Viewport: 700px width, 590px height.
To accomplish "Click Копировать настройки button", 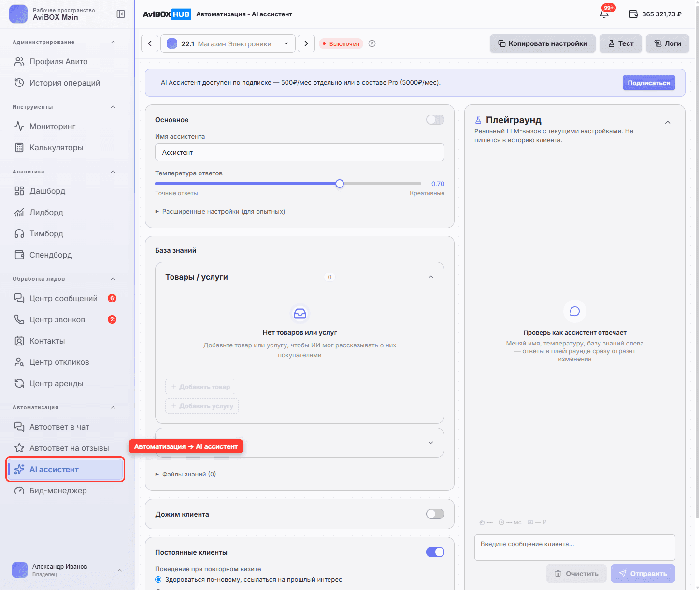I will 543,43.
